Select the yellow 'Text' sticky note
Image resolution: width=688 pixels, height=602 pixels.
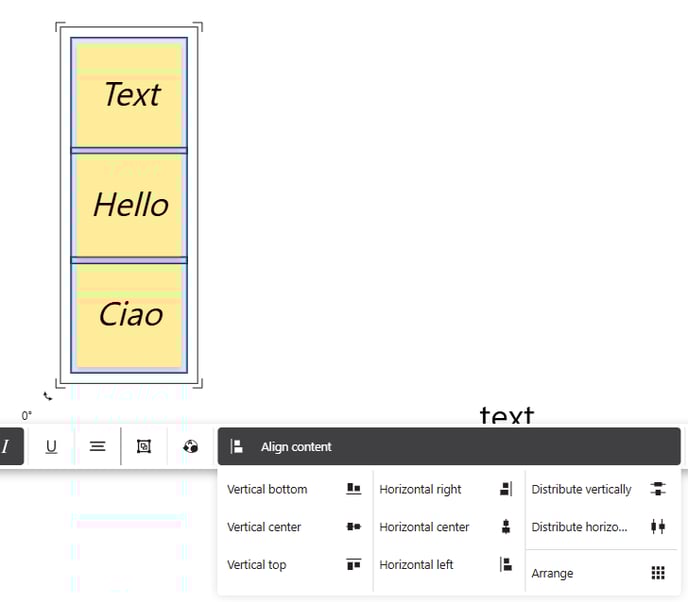tap(129, 94)
